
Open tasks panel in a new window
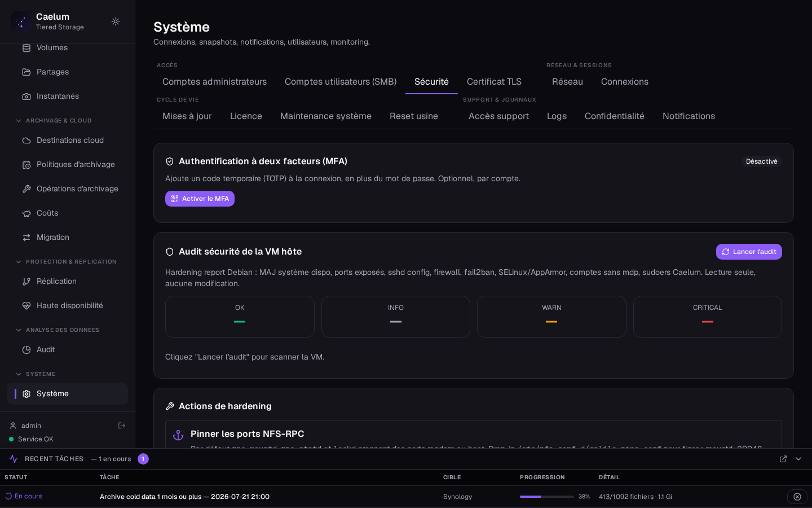[x=783, y=459]
